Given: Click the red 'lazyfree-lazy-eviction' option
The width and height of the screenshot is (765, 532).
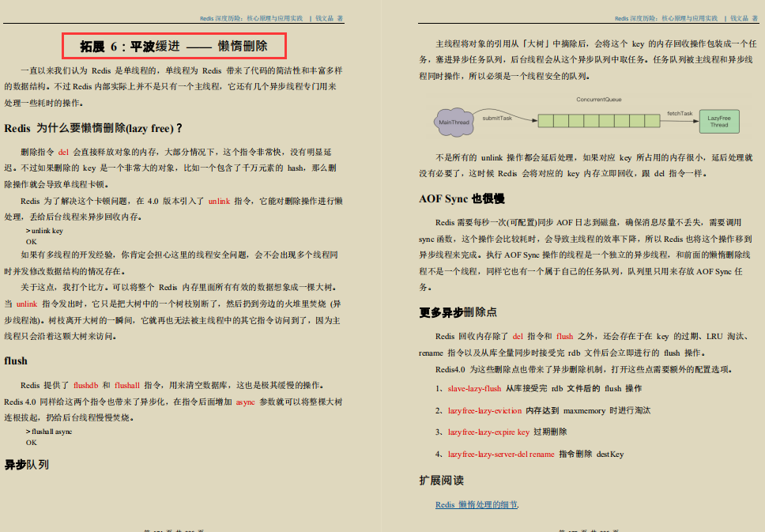Looking at the screenshot, I should [x=484, y=410].
